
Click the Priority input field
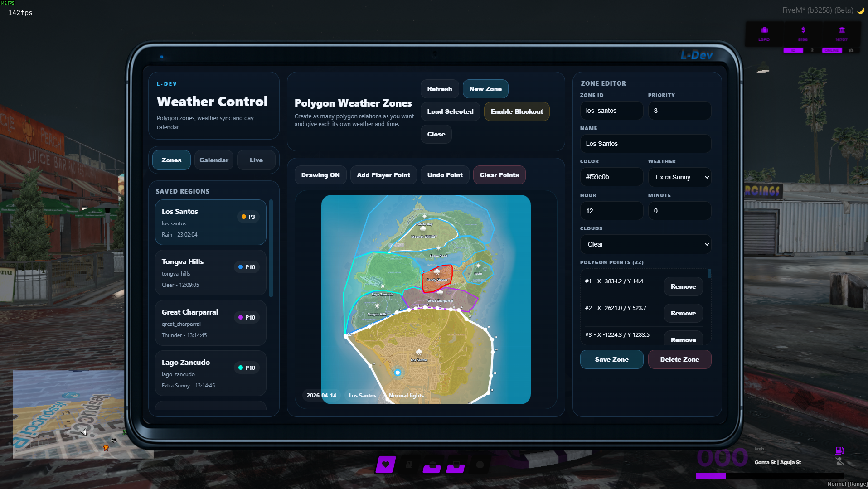[679, 111]
